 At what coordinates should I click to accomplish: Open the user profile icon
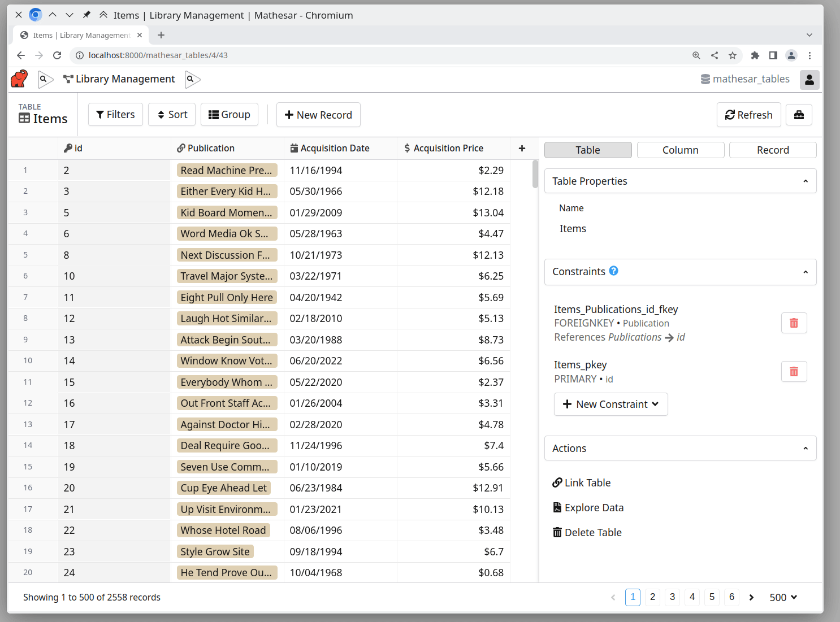click(x=809, y=80)
